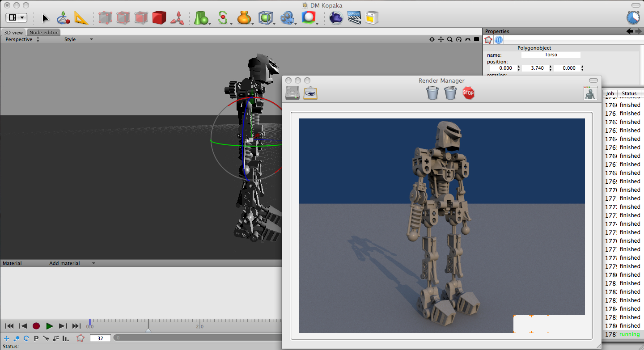Expand the Style dropdown in 3D view
The height and width of the screenshot is (350, 644).
(x=78, y=39)
